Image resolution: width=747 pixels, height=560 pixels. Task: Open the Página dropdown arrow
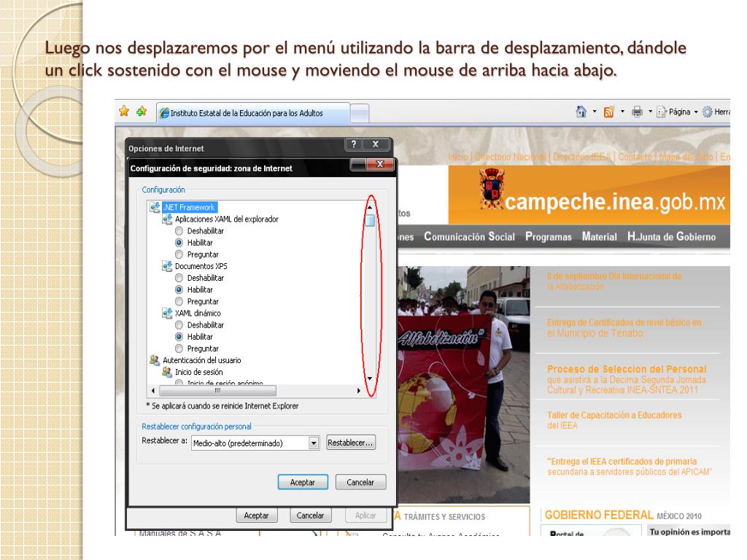696,112
